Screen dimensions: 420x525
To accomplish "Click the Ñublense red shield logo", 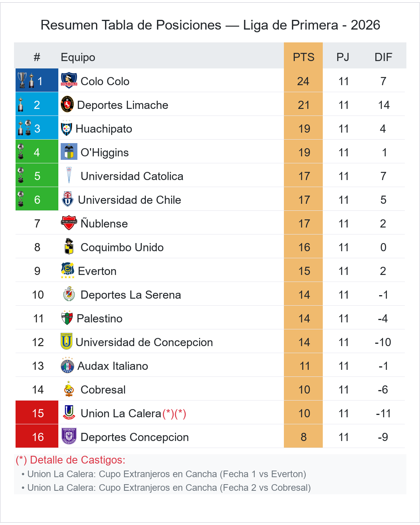I will click(69, 223).
